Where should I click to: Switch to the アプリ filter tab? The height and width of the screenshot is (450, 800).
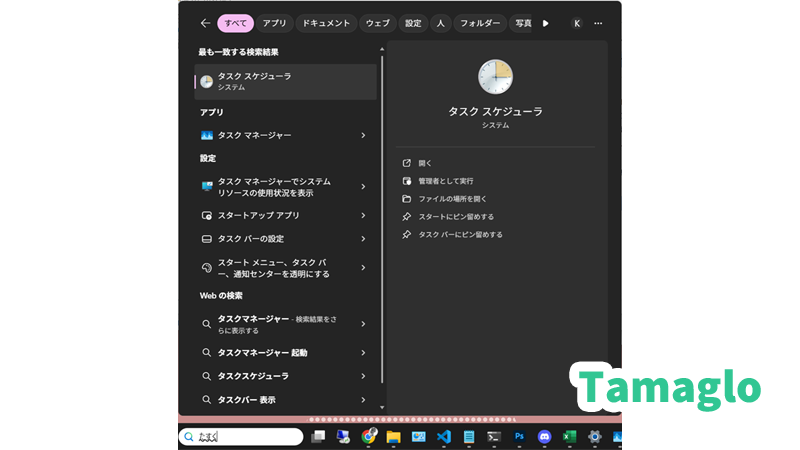pos(274,23)
